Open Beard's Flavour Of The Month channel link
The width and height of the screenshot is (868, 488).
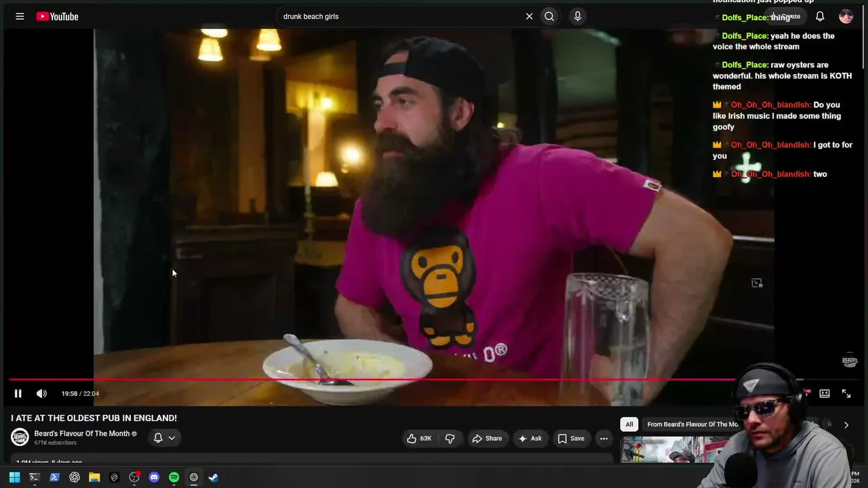point(82,434)
